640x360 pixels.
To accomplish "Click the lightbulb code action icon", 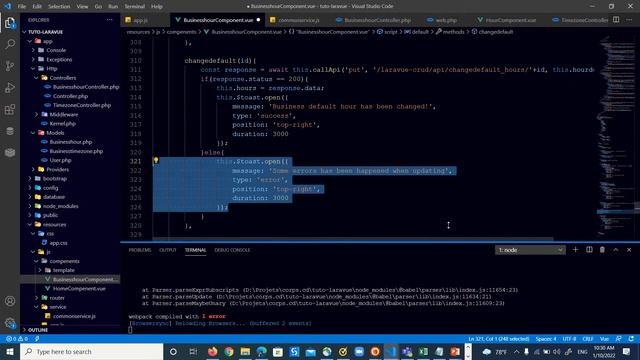I will pos(156,161).
